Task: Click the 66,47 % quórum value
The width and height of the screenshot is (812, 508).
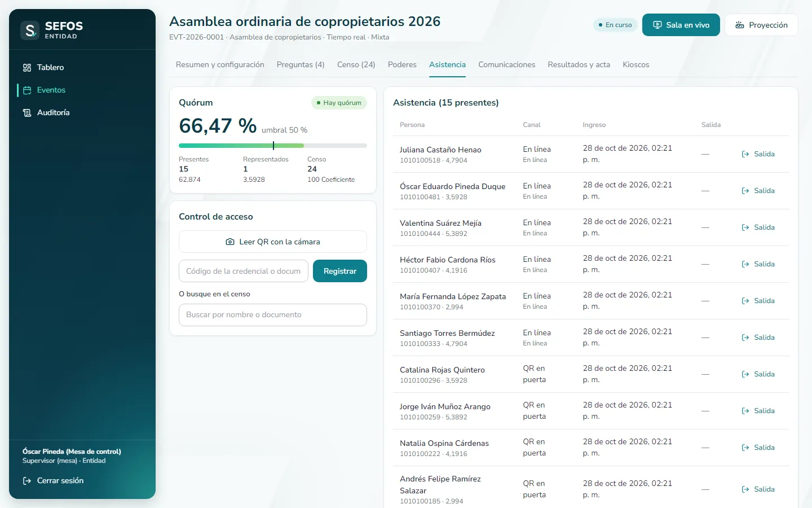Action: (218, 126)
